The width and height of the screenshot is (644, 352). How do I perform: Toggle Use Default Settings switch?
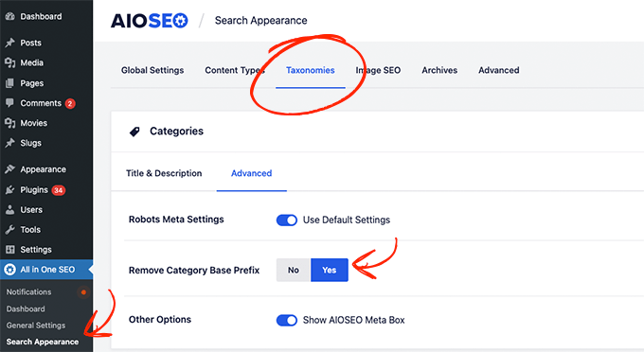[287, 220]
